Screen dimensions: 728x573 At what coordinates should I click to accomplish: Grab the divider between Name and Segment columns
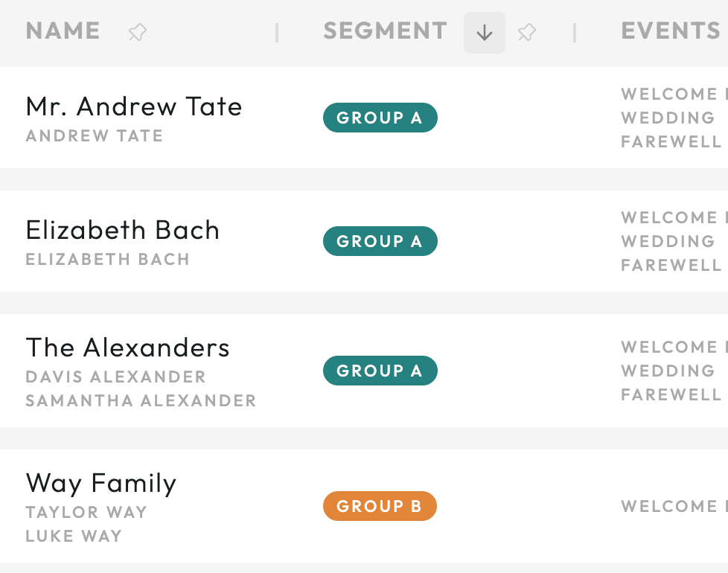(x=277, y=33)
